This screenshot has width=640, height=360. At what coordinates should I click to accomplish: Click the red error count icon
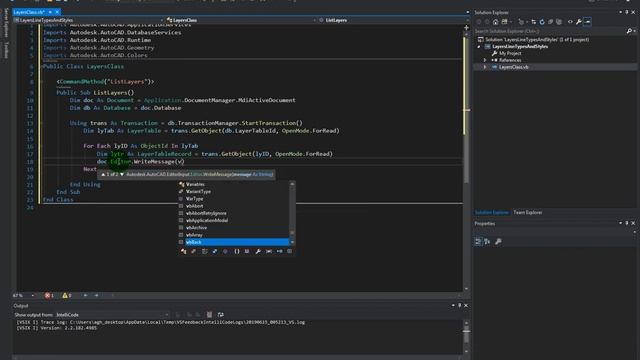[x=47, y=295]
